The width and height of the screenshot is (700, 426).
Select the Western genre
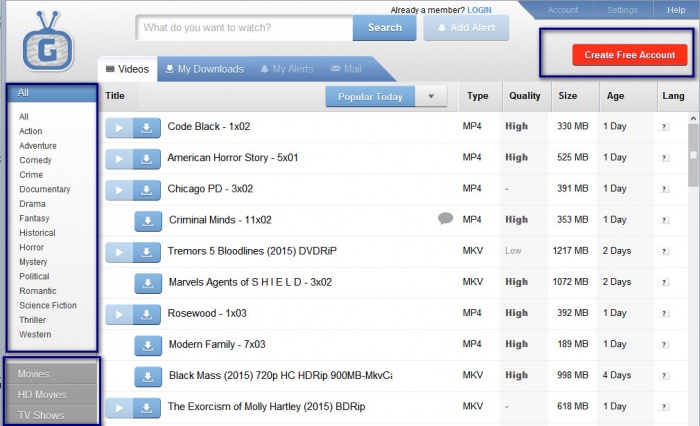[x=35, y=334]
